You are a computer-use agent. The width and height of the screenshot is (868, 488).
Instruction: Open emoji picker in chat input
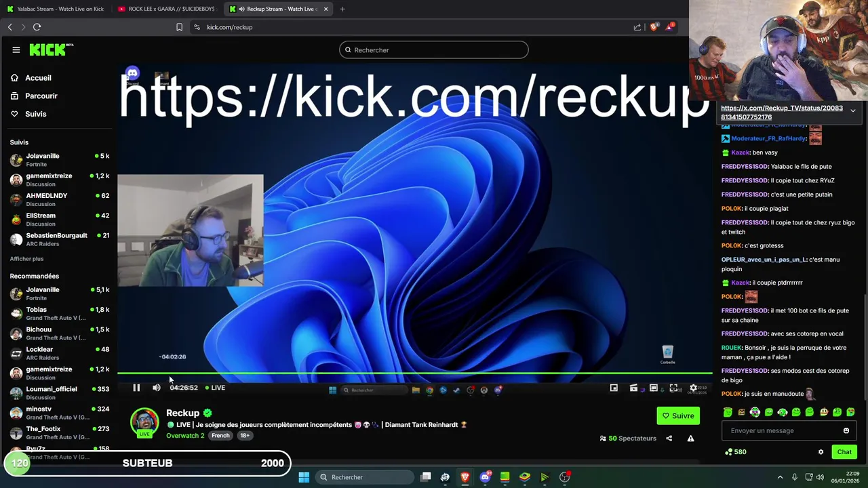[x=846, y=430]
